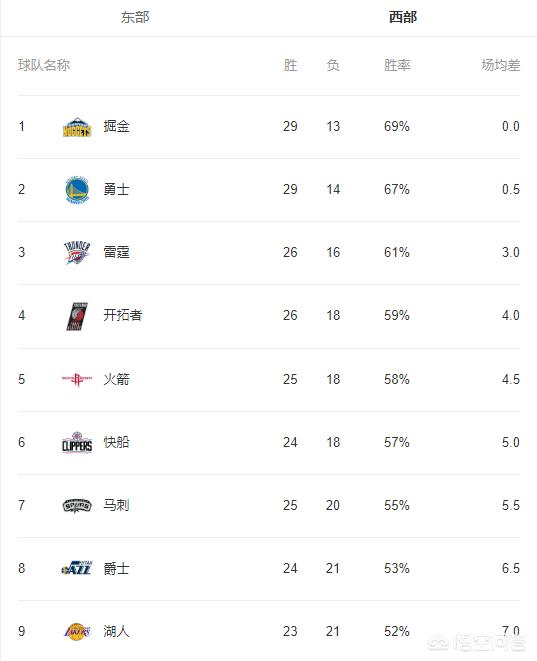Image resolution: width=537 pixels, height=661 pixels.
Task: Click the 球队名称 column header
Action: pos(44,65)
